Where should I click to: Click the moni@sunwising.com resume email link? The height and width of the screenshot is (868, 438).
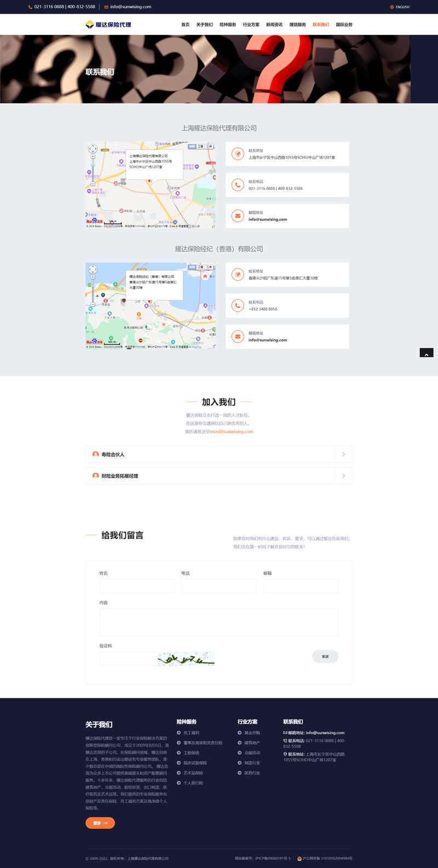[x=232, y=432]
